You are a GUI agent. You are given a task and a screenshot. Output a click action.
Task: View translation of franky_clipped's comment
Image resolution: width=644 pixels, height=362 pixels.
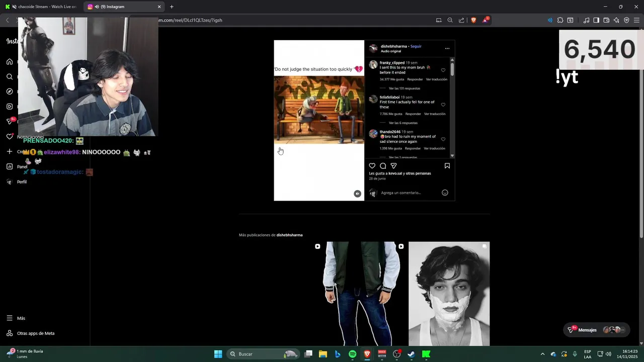(436, 79)
